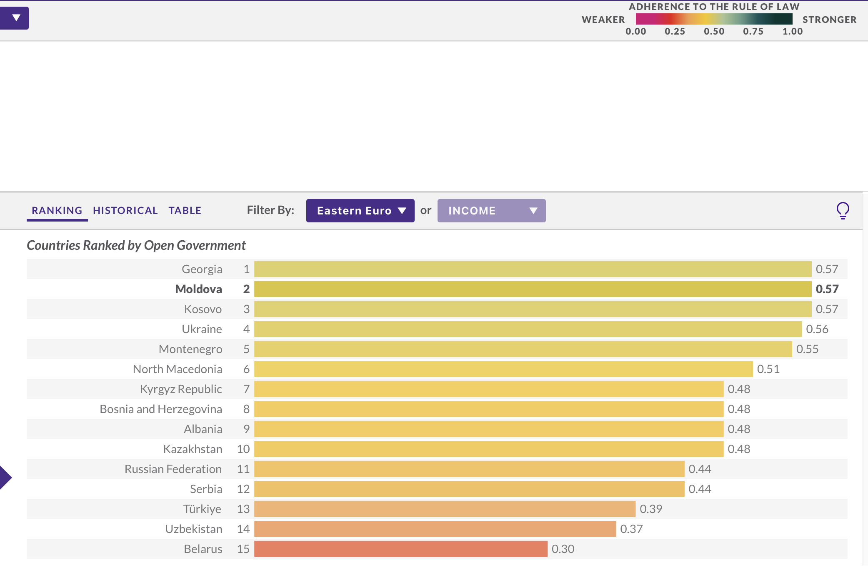Switch to the HISTORICAL tab
This screenshot has height=588, width=868.
tap(125, 211)
